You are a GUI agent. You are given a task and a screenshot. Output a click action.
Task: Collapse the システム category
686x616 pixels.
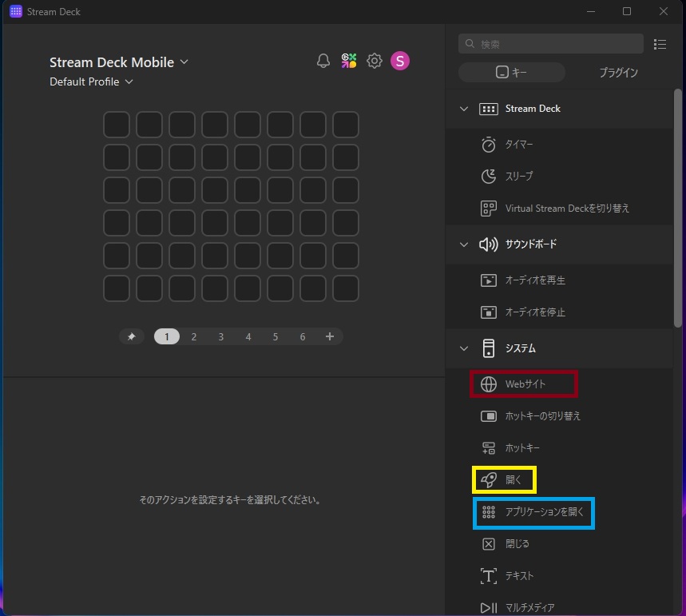click(464, 348)
